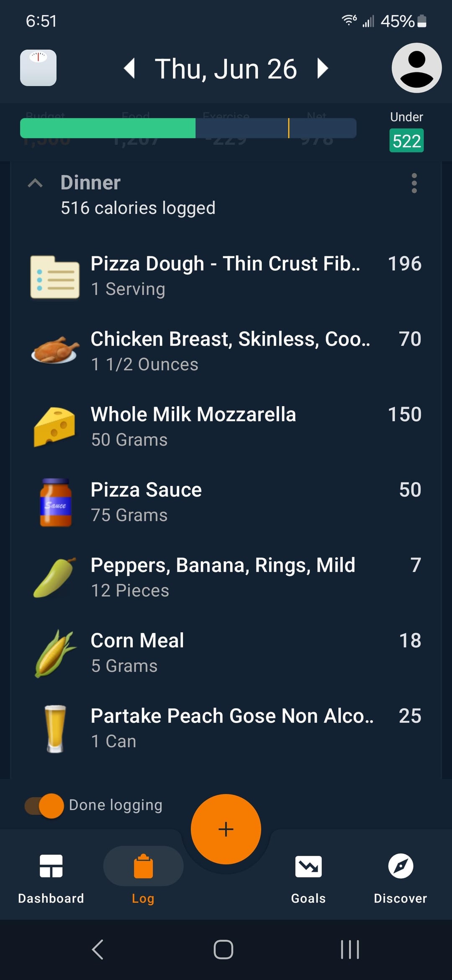Tap the mozzarella cheese icon

tap(55, 427)
